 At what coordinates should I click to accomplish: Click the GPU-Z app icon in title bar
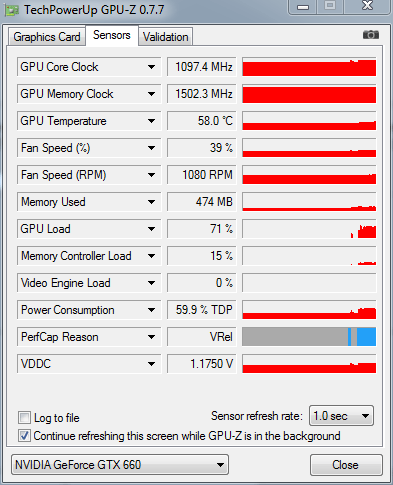pyautogui.click(x=12, y=10)
